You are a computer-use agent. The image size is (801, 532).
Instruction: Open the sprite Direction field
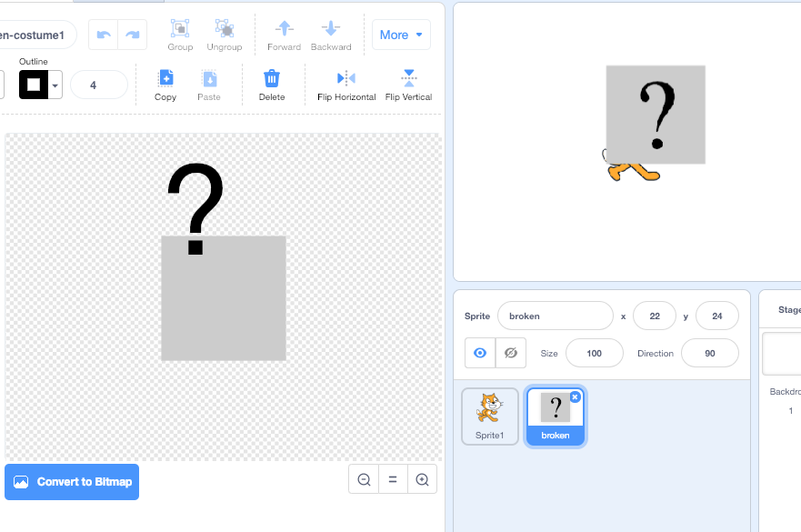(709, 353)
